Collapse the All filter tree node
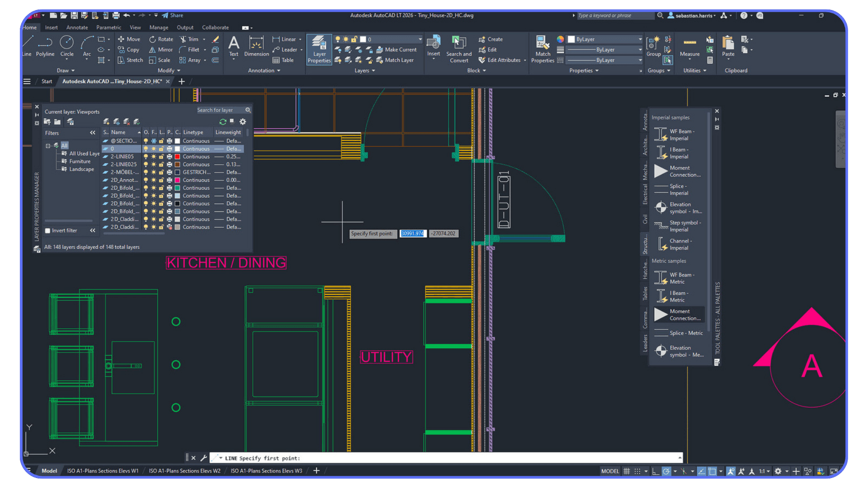 coord(48,145)
